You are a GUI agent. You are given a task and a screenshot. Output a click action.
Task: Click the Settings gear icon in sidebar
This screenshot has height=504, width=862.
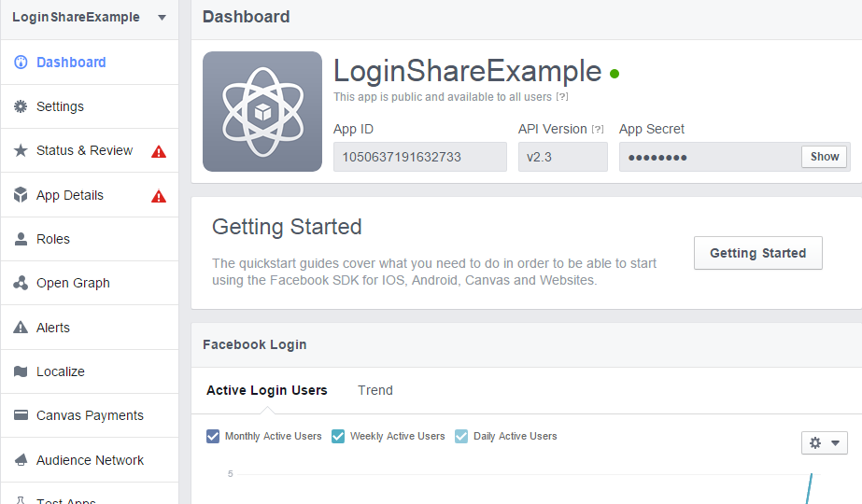coord(21,106)
